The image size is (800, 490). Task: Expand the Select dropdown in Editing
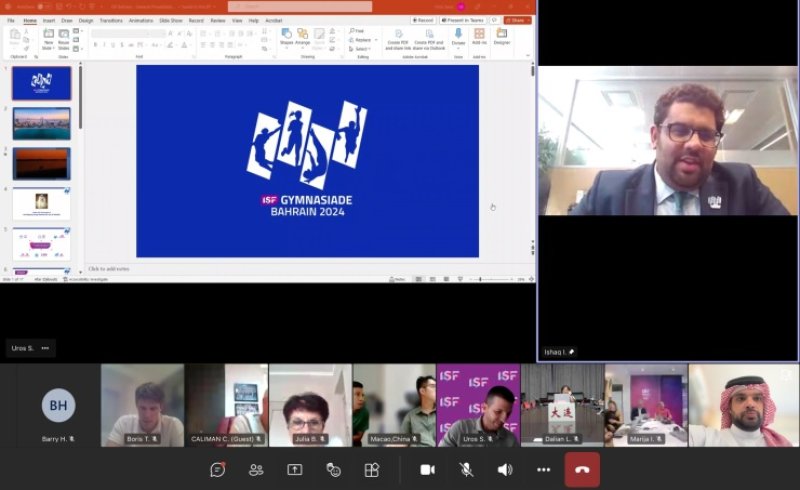[370, 49]
